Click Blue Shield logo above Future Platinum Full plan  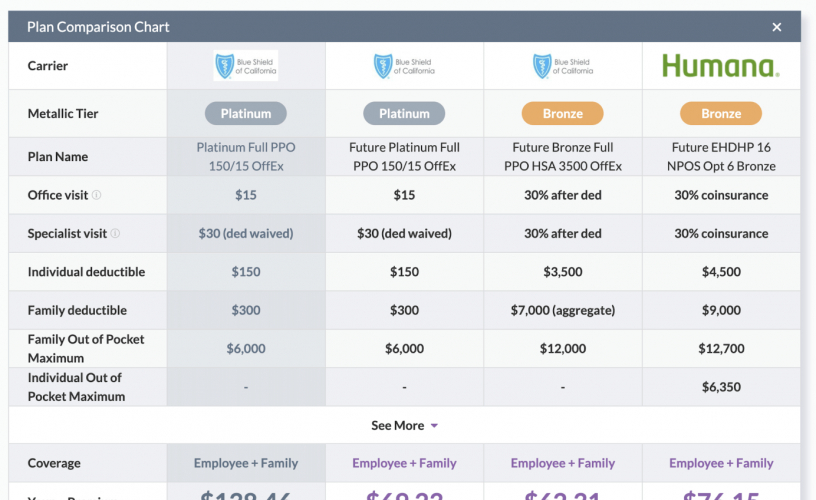coord(404,66)
